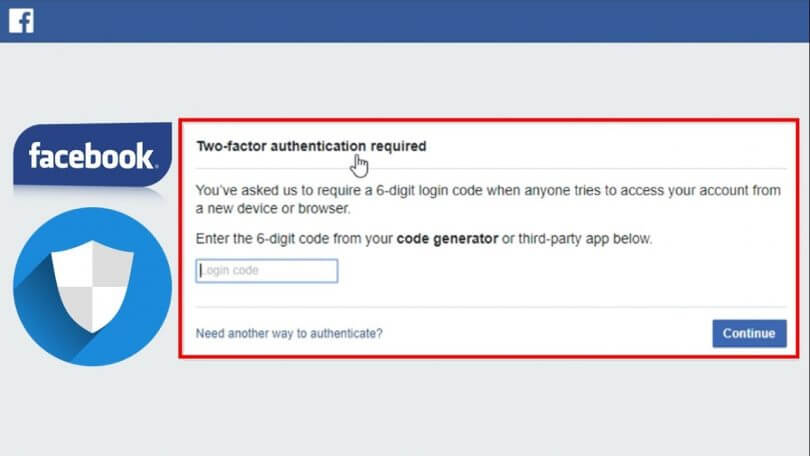The image size is (810, 456).
Task: Focus the Login code input field
Action: tap(267, 270)
